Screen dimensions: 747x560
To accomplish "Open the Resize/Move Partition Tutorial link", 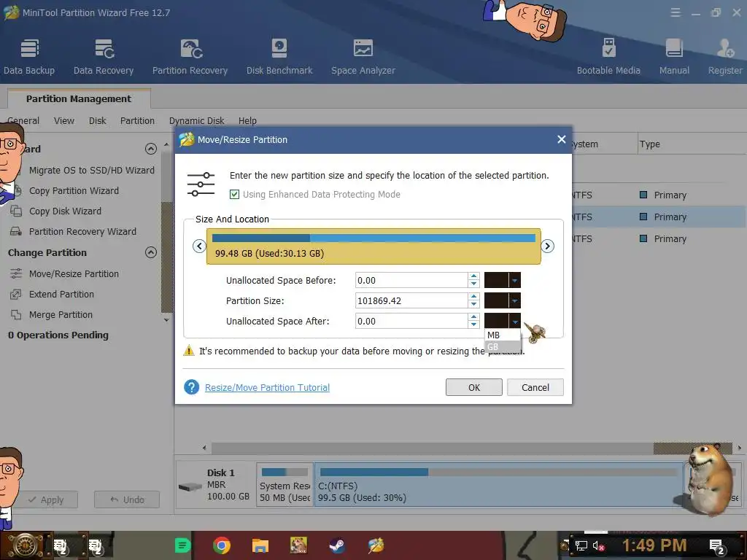I will tap(267, 388).
